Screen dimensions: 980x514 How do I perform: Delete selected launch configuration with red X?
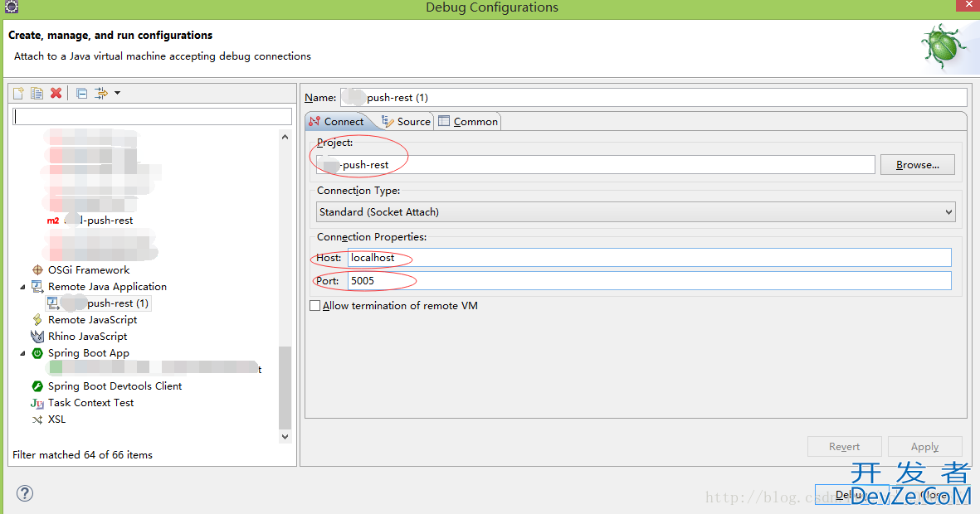(56, 93)
